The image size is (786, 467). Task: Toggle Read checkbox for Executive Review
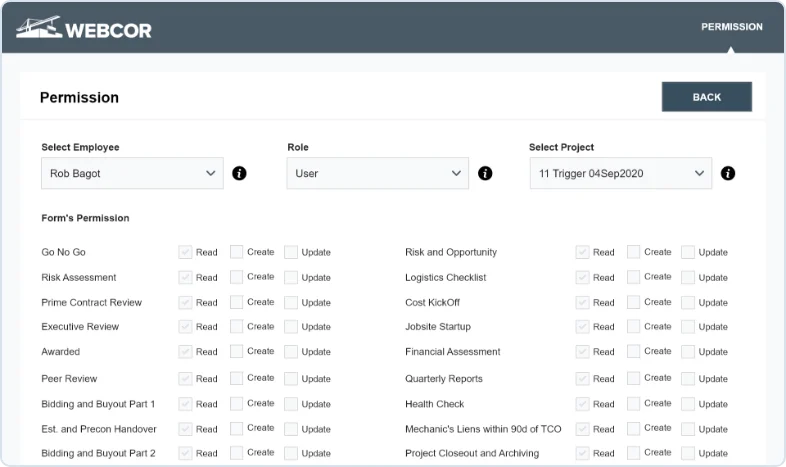tap(185, 327)
